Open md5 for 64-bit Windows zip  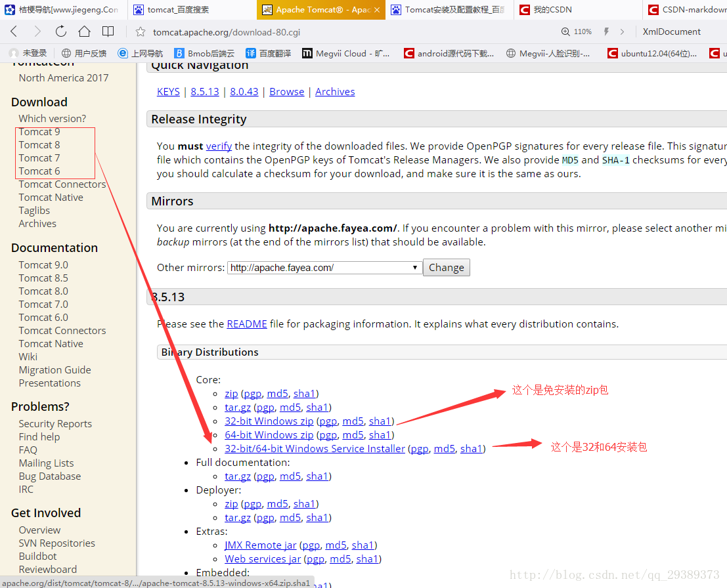coord(353,435)
